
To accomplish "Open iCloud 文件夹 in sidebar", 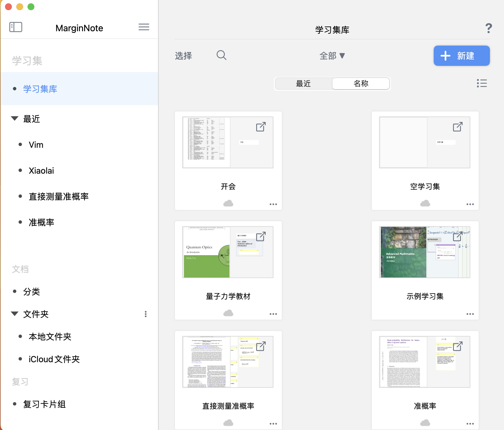I will coord(54,359).
